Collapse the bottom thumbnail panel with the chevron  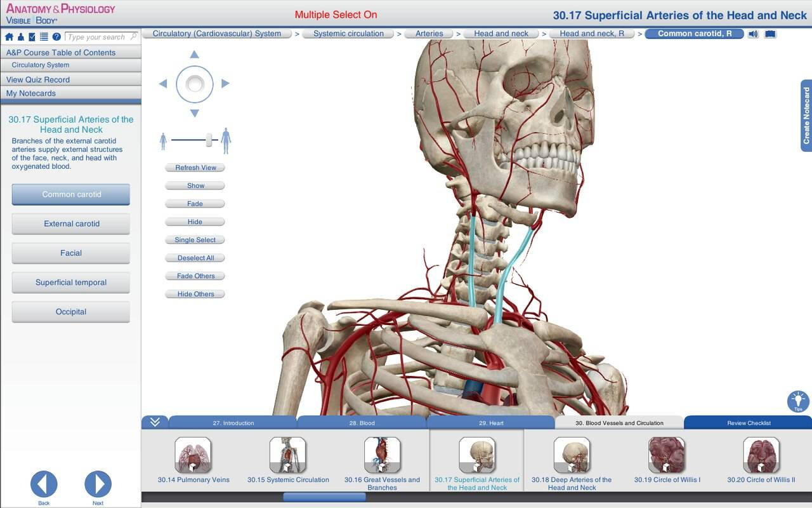(x=155, y=422)
